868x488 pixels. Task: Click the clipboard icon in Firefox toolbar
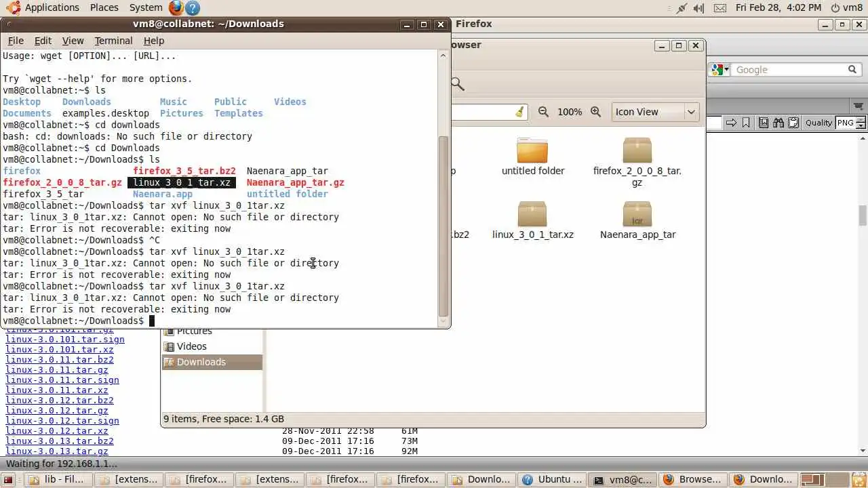[793, 123]
